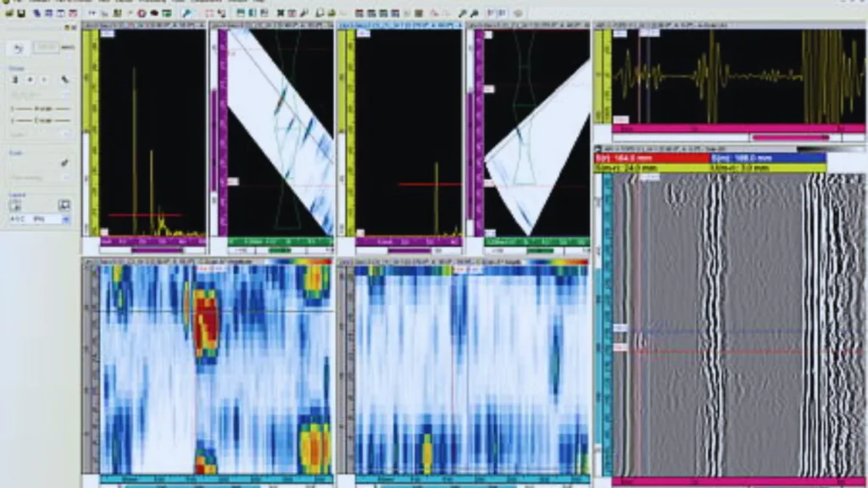Click the pink scrollbar thumb under waveform view
The height and width of the screenshot is (488, 868).
791,137
